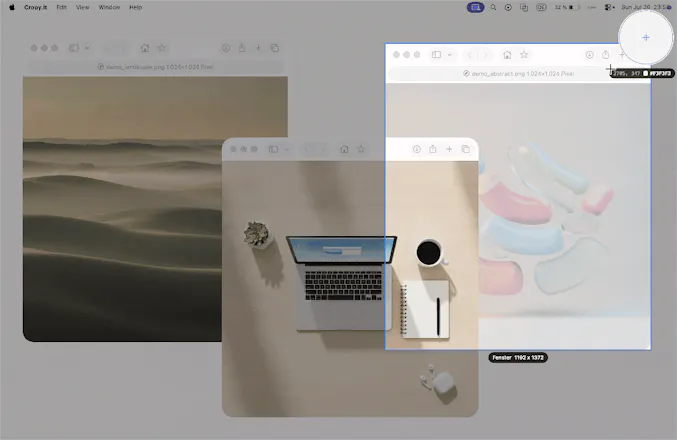Add new tab in landscape window
This screenshot has height=440, width=677.
[x=258, y=48]
